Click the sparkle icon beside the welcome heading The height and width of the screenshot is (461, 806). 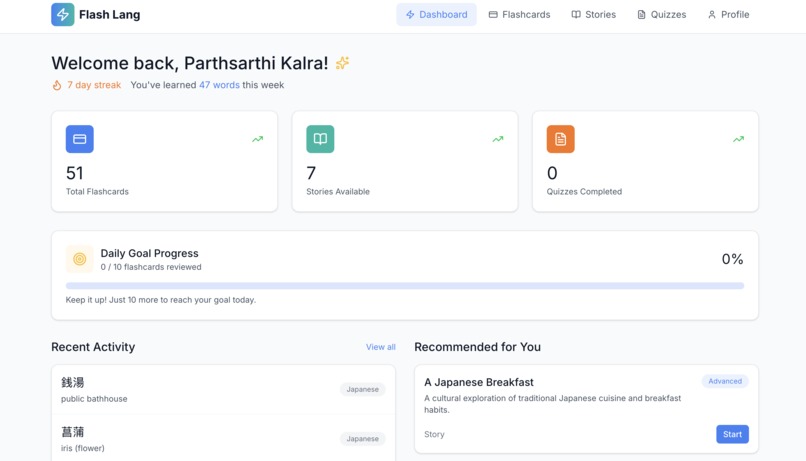coord(342,63)
